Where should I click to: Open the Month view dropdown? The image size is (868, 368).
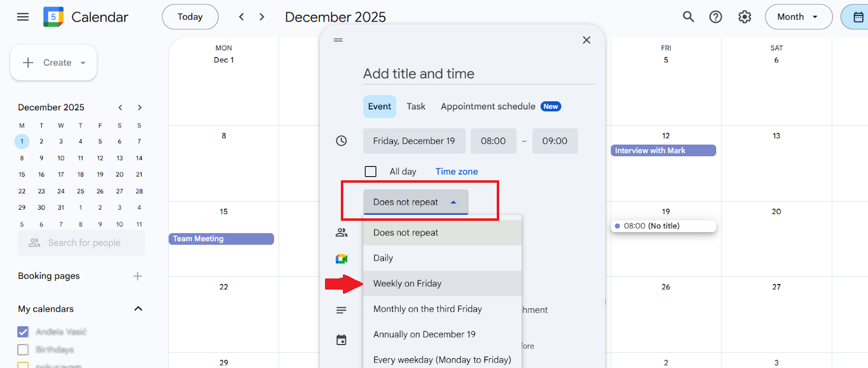coord(798,17)
